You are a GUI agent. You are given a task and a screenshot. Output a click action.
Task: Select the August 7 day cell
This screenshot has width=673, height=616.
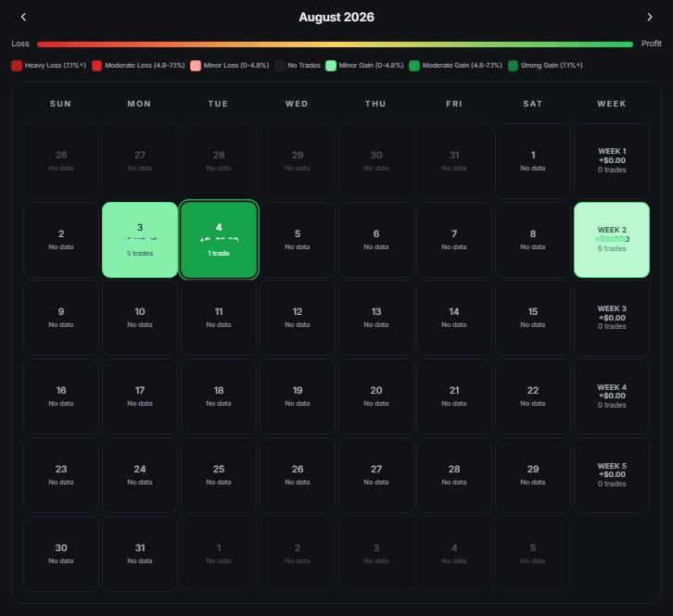pos(454,240)
